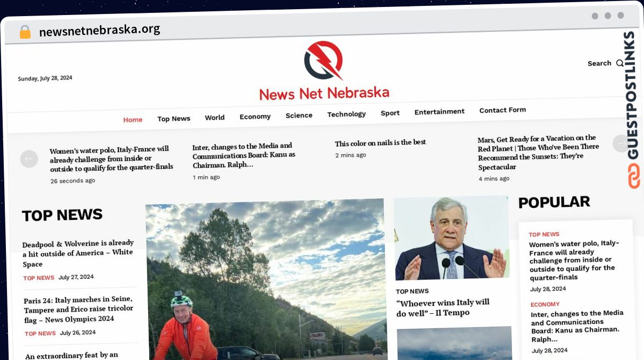Open ticker story about Women's water polo
Screen dimensions: 644x360
[112, 159]
